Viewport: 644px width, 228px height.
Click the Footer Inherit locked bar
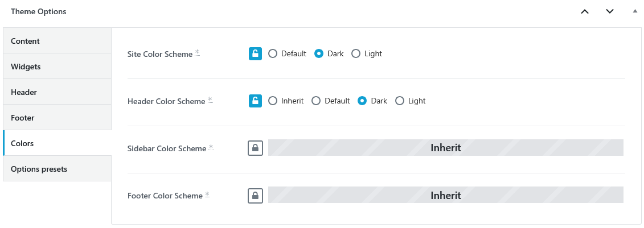tap(446, 195)
